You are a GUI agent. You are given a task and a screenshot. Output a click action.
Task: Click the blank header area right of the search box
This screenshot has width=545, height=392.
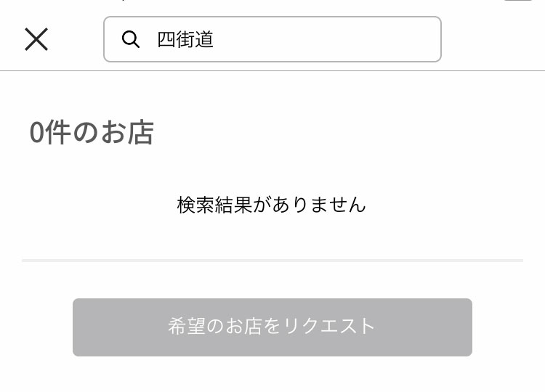(493, 39)
